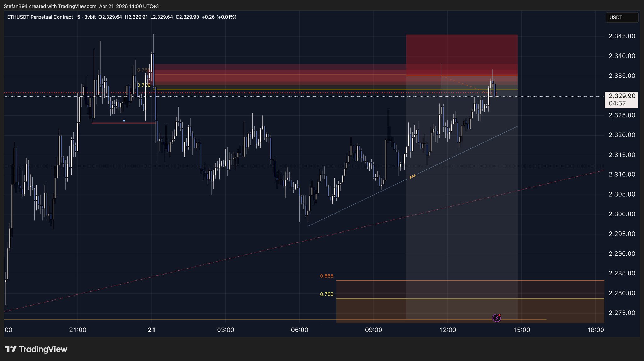The image size is (644, 361).
Task: Select the orange 0.658 fib label
Action: click(x=327, y=276)
